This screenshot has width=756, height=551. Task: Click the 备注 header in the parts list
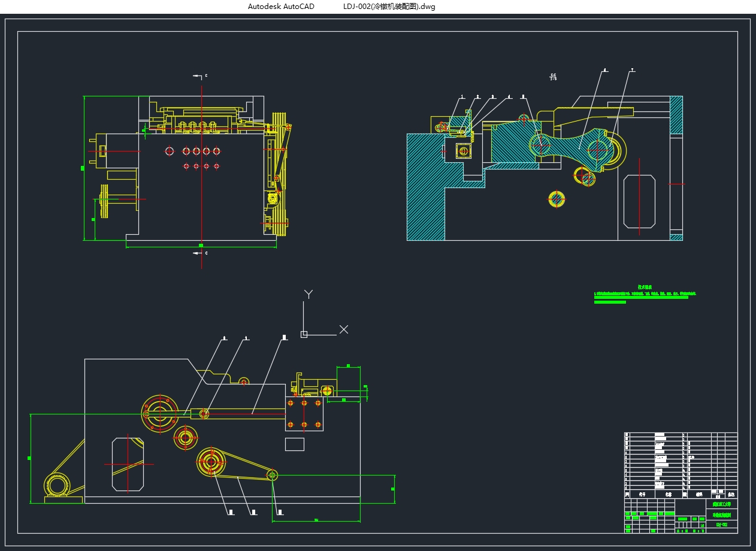[730, 495]
